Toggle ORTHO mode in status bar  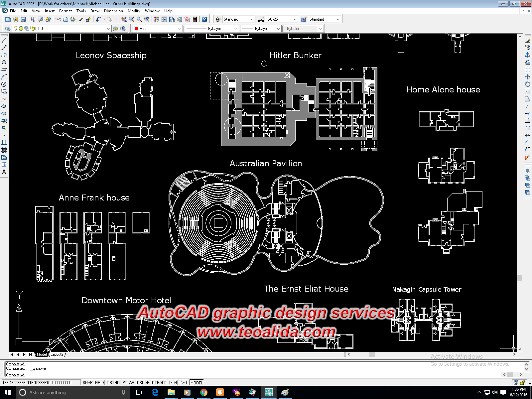coord(113,383)
